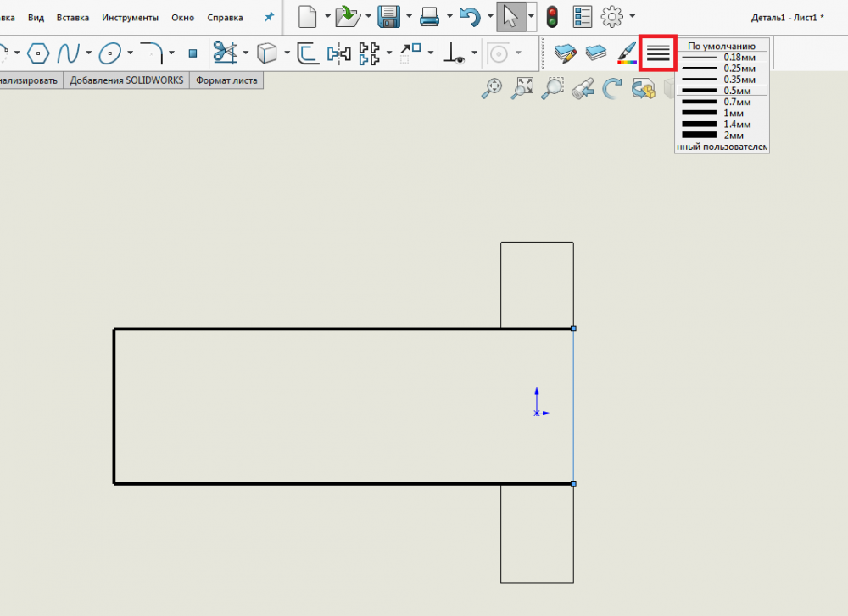
Task: Pin the menu bar with pushpin
Action: (x=270, y=17)
